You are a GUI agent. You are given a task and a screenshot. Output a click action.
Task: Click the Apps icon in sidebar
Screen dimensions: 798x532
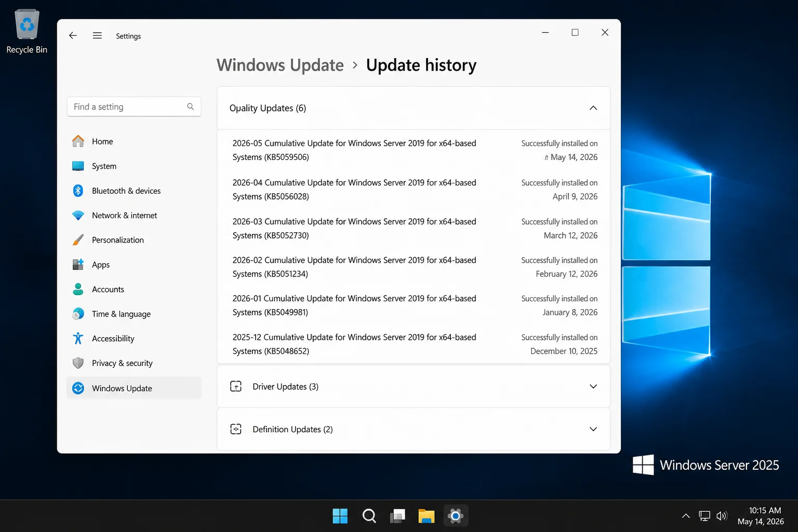[x=78, y=264]
